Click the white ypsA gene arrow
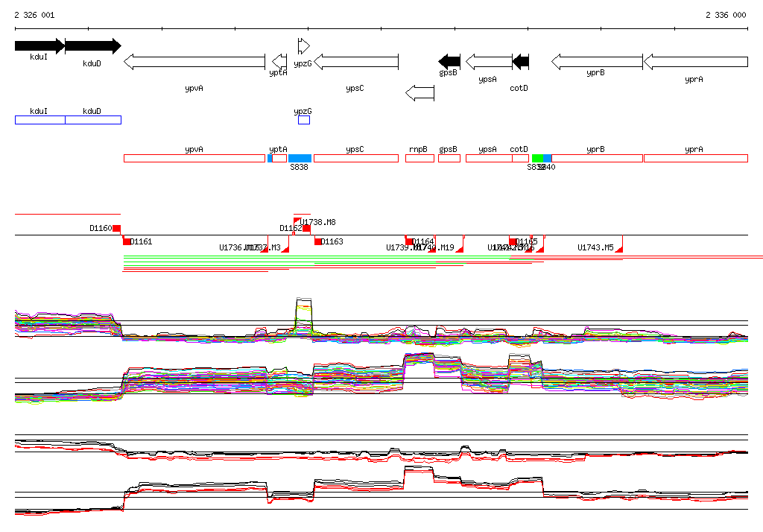Viewport: 763px width, 532px height. [489, 62]
